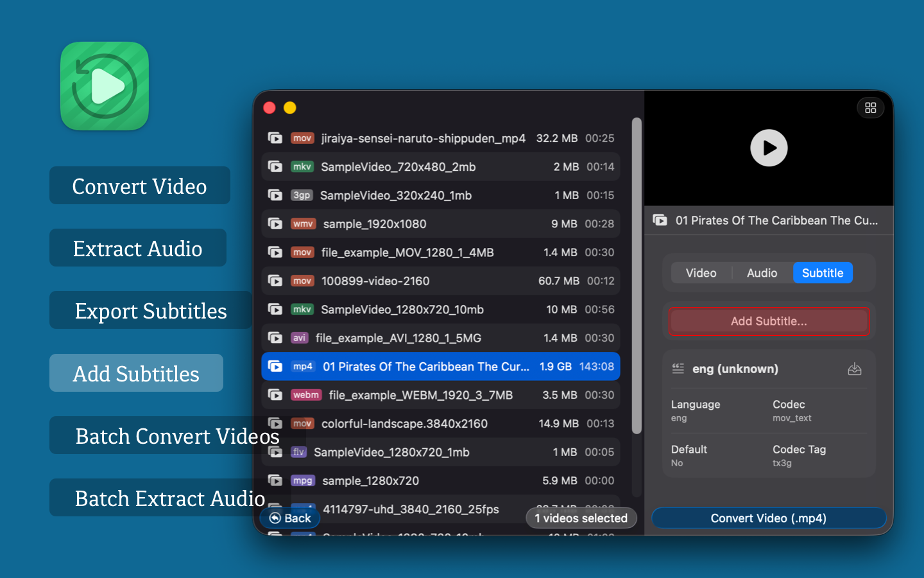Select the 100899-video-2160 file row
This screenshot has width=924, height=578.
(440, 281)
